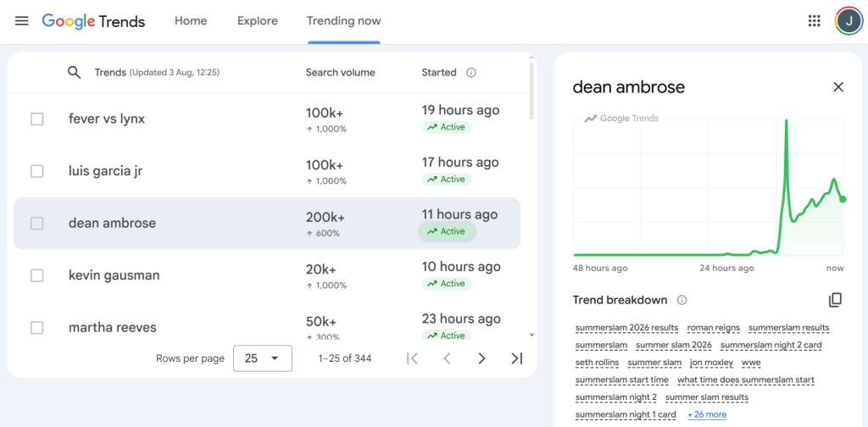Select the kevin gausman checkbox
The image size is (868, 427).
(x=37, y=275)
